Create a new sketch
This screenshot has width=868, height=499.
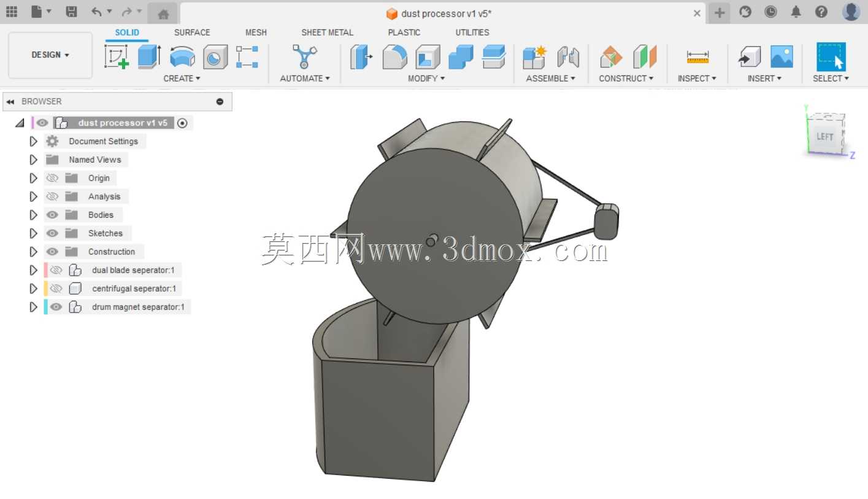pyautogui.click(x=117, y=57)
